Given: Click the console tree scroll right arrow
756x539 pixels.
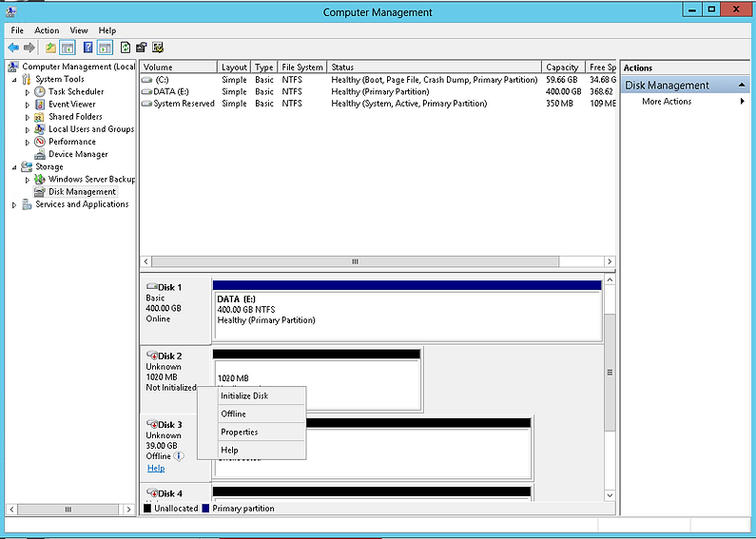Looking at the screenshot, I should point(128,510).
